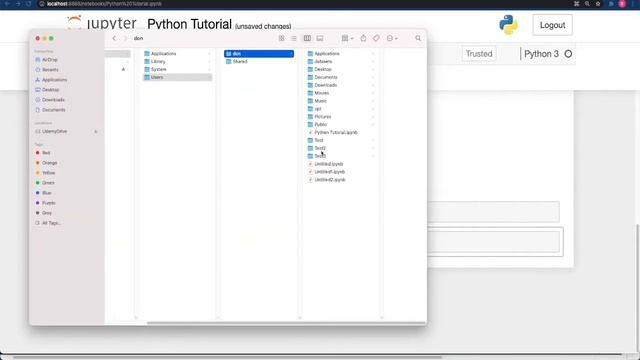The height and width of the screenshot is (360, 640).
Task: Click the Finder edit tags icon
Action: click(376, 38)
